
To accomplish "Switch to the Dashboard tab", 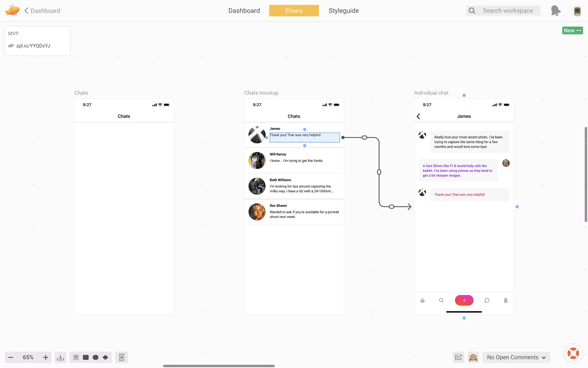I will 244,11.
